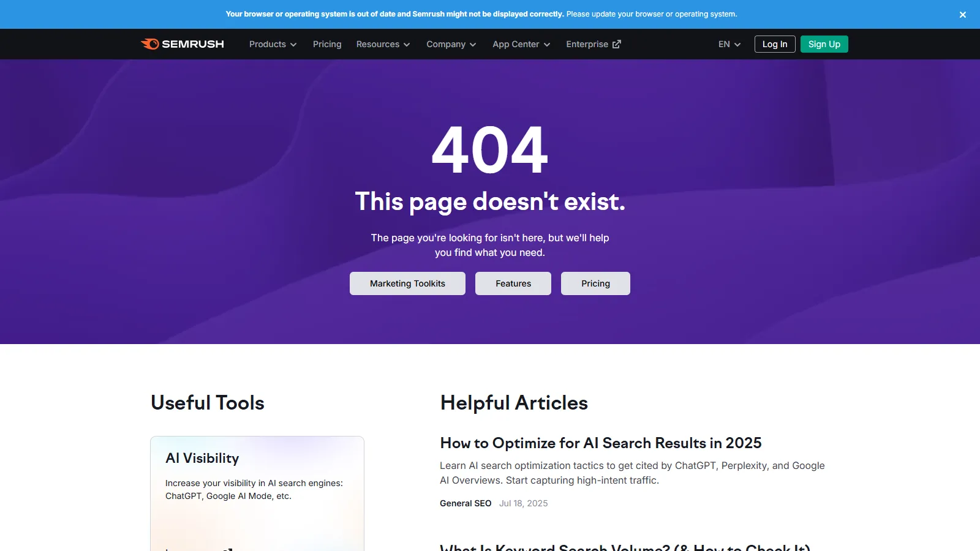Open the Keyword Search Volume article
This screenshot has width=980, height=551.
(x=625, y=547)
